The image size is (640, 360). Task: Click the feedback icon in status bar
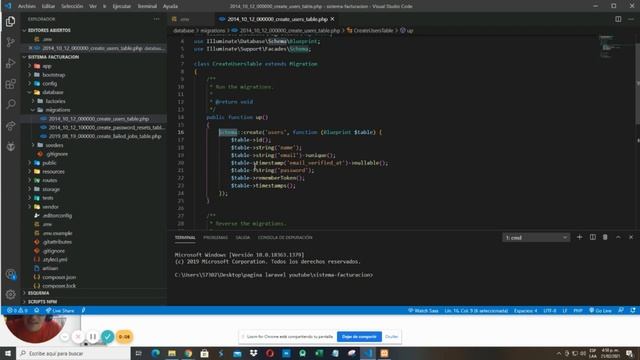(621, 311)
